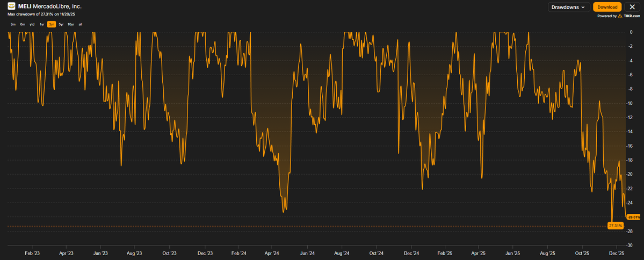Show all historical data range
The height and width of the screenshot is (260, 644).
81,24
